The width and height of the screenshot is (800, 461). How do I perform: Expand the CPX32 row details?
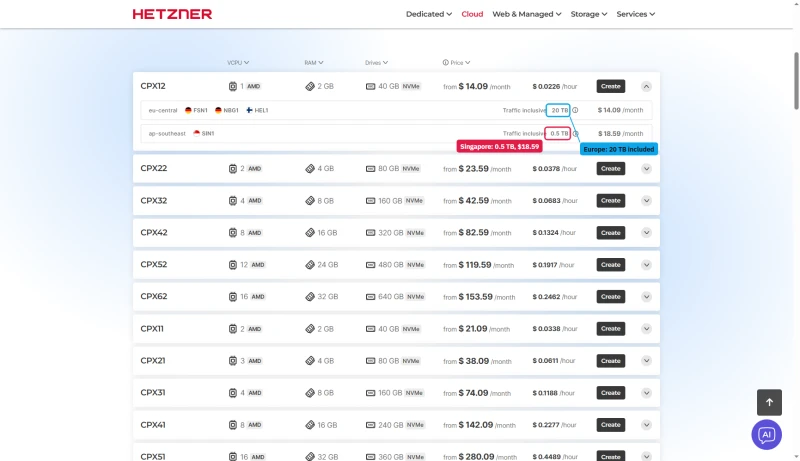646,201
